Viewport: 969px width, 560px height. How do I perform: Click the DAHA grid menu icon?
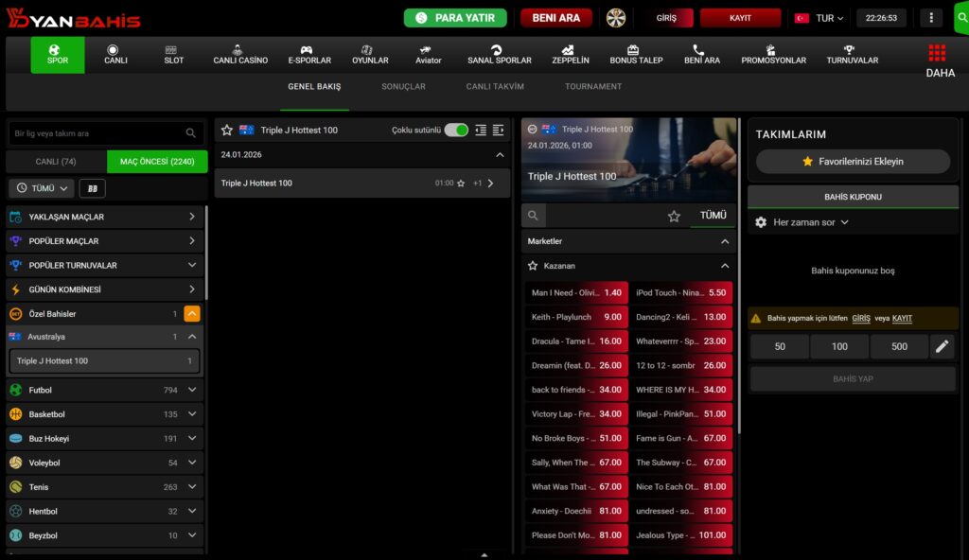click(x=937, y=52)
